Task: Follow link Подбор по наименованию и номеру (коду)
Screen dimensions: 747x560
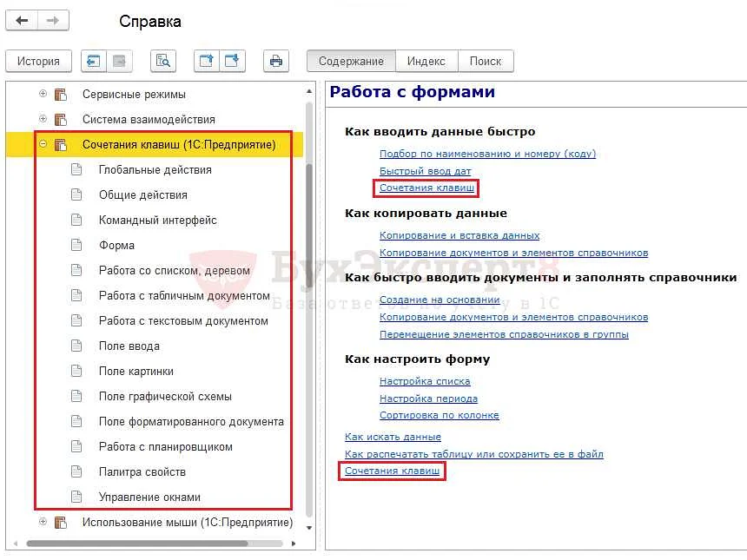Action: (x=488, y=154)
